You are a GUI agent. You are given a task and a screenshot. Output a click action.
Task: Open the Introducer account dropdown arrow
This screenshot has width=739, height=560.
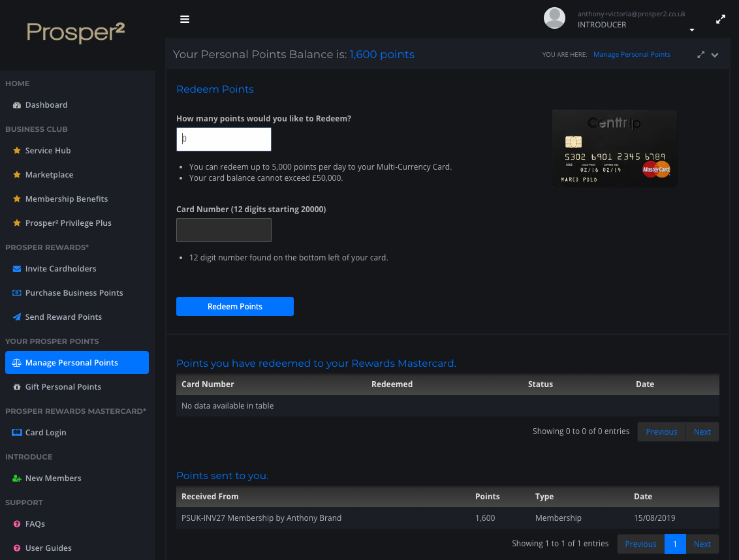692,30
